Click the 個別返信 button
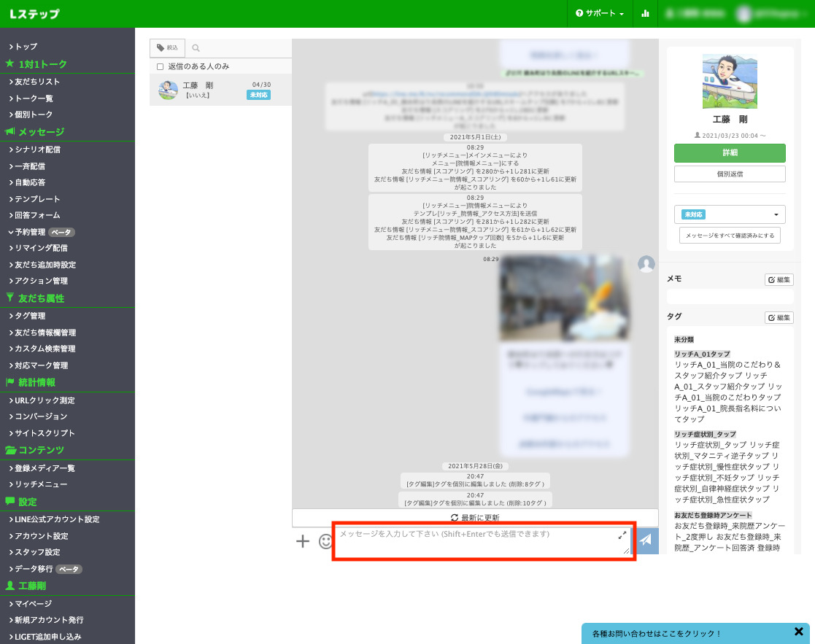Viewport: 815px width, 644px height. tap(730, 174)
